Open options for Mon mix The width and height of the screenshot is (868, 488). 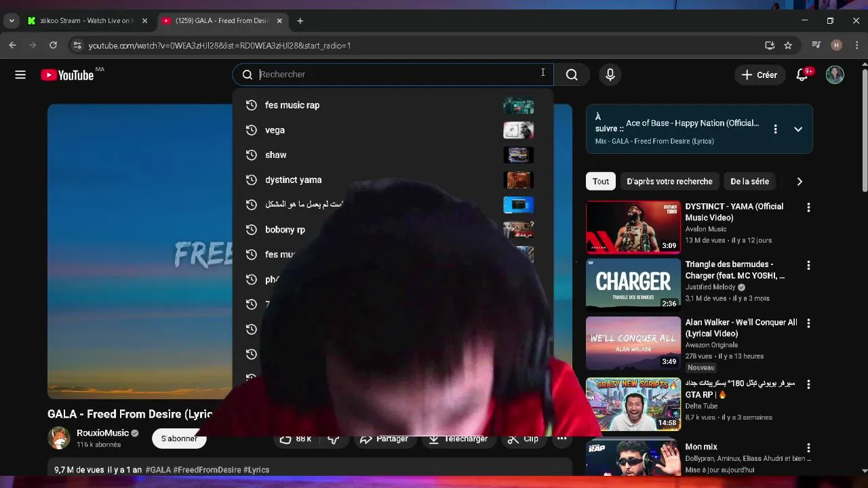click(x=808, y=447)
